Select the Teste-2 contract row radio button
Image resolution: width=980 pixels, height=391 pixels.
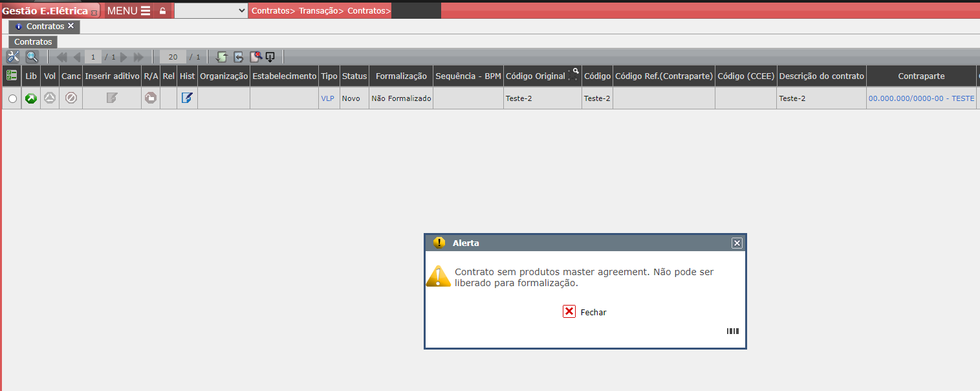(12, 99)
